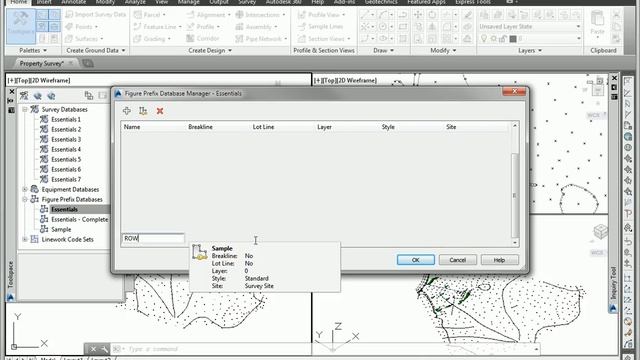Open the Analyze ribbon tab
This screenshot has width=640, height=360.
coord(135,2)
